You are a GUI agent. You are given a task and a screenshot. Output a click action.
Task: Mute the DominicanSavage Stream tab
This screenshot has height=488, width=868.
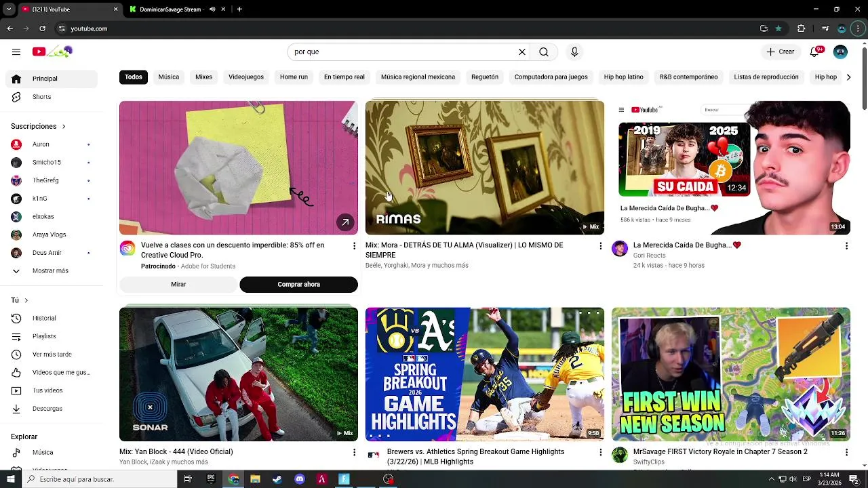212,9
